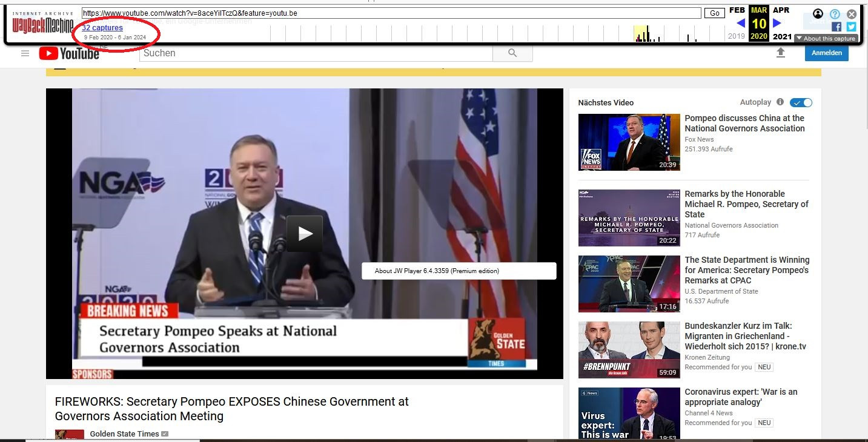The image size is (868, 442).
Task: Open Wayback user account icon
Action: point(818,14)
